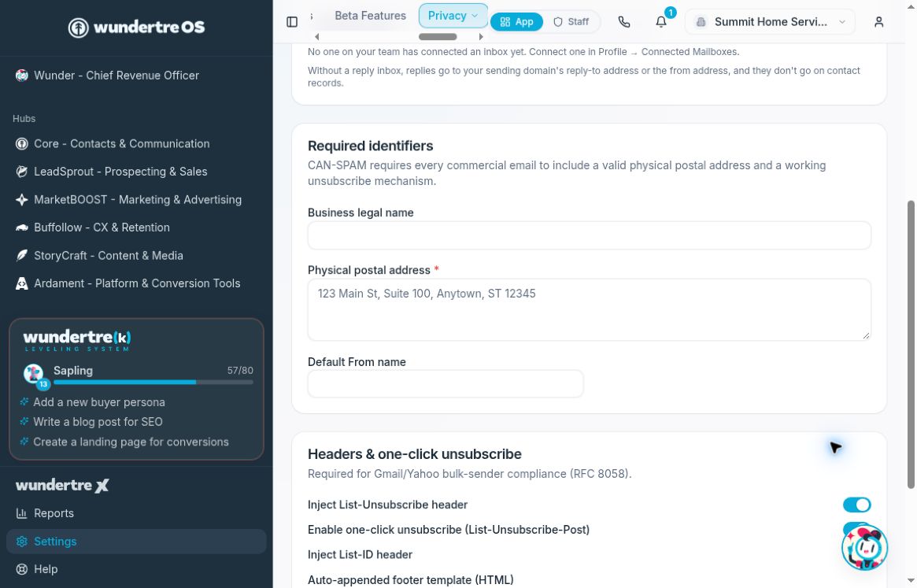The height and width of the screenshot is (588, 917).
Task: Open Buffollow - CX & Retention hub
Action: [136, 227]
